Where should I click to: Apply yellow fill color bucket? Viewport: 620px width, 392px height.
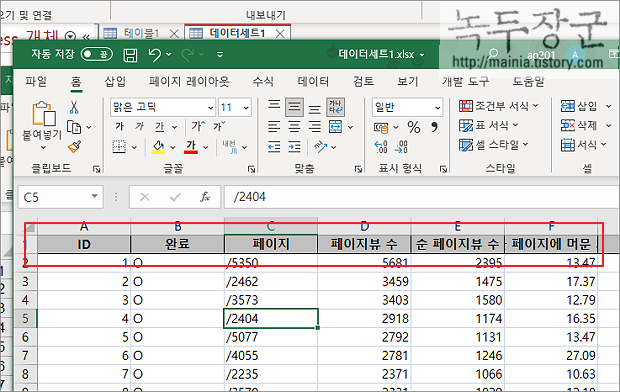click(159, 147)
